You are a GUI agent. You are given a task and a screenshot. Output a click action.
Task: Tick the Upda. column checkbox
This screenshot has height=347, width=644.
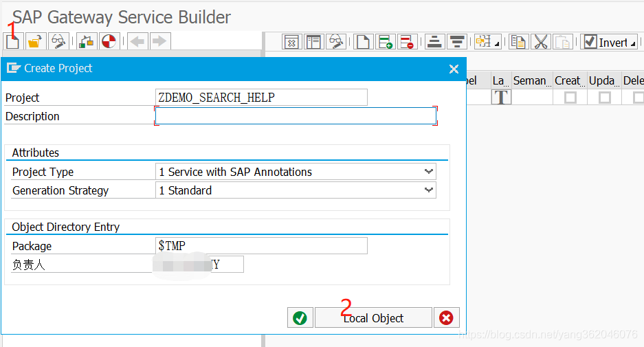(604, 98)
